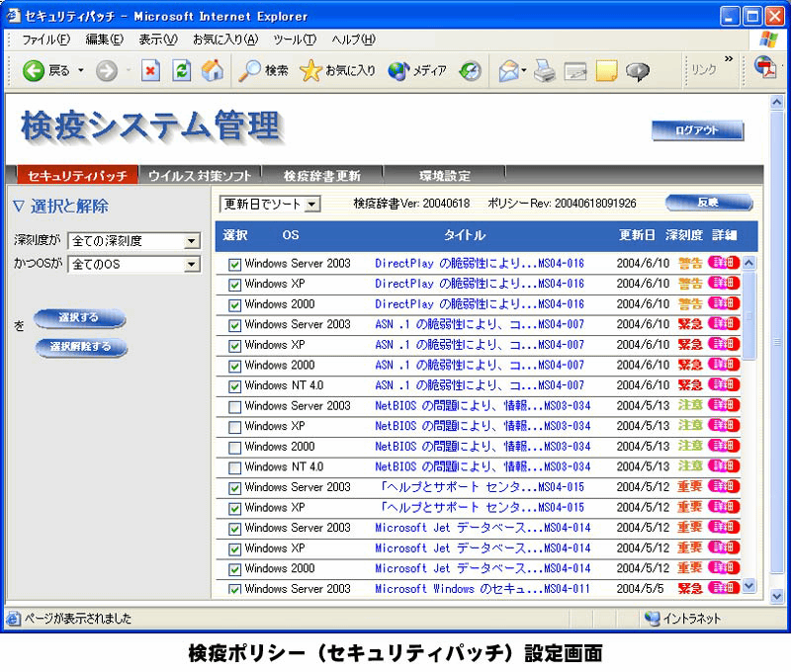The image size is (791, 672).
Task: Check Windows 2000 NetBIOS MS03-034 checkbox
Action: (x=234, y=447)
